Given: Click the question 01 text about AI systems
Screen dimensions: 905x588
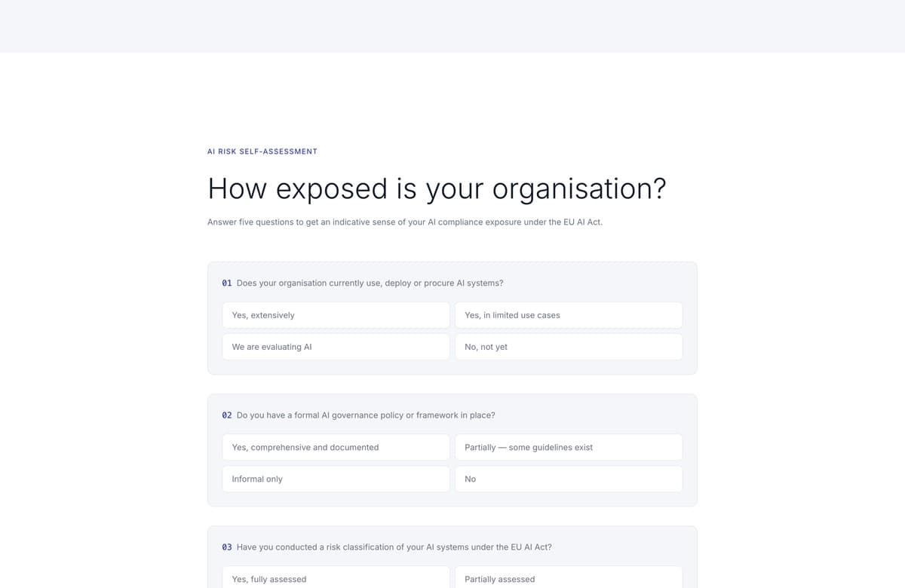Looking at the screenshot, I should [370, 283].
